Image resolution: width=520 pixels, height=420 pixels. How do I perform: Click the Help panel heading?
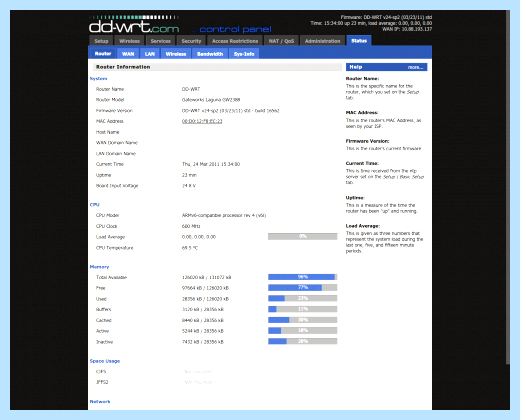356,67
